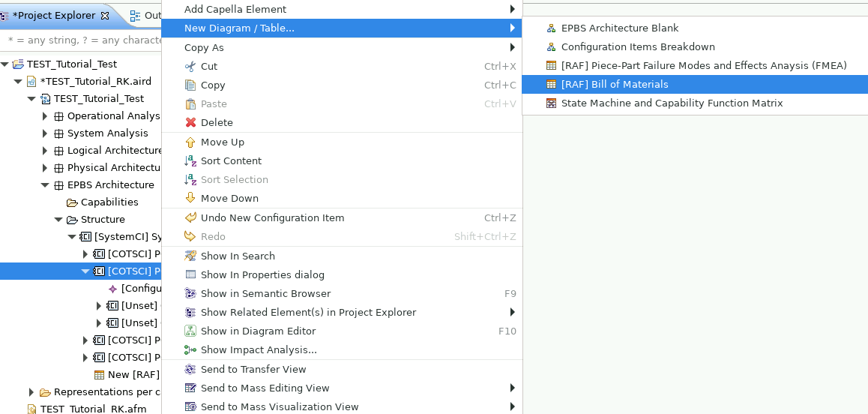Choose Show in Semantic Browser

coord(342,294)
